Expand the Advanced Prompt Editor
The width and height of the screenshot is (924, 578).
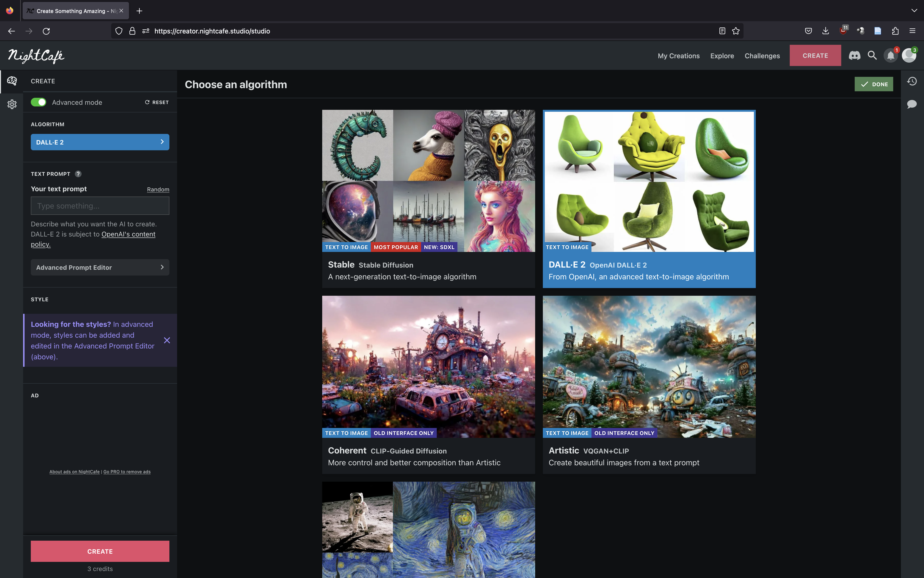(100, 267)
